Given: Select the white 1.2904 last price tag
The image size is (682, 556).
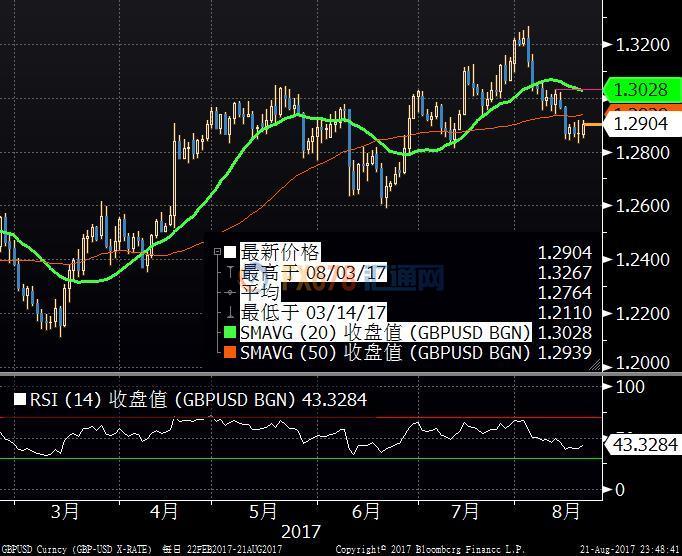Looking at the screenshot, I should (x=640, y=125).
